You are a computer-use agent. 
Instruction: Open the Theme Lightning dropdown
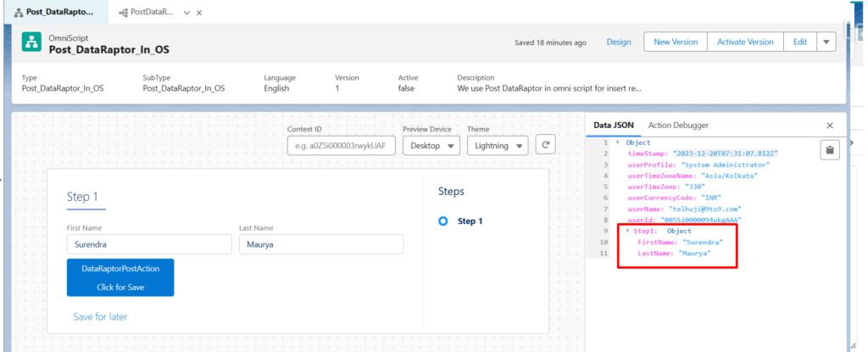(497, 146)
